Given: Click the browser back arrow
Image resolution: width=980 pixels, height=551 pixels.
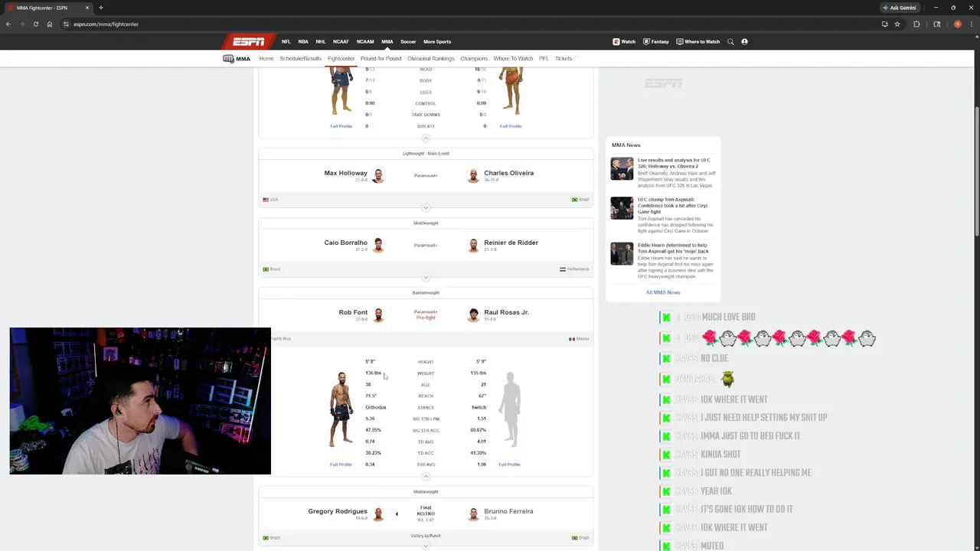Looking at the screenshot, I should [8, 24].
